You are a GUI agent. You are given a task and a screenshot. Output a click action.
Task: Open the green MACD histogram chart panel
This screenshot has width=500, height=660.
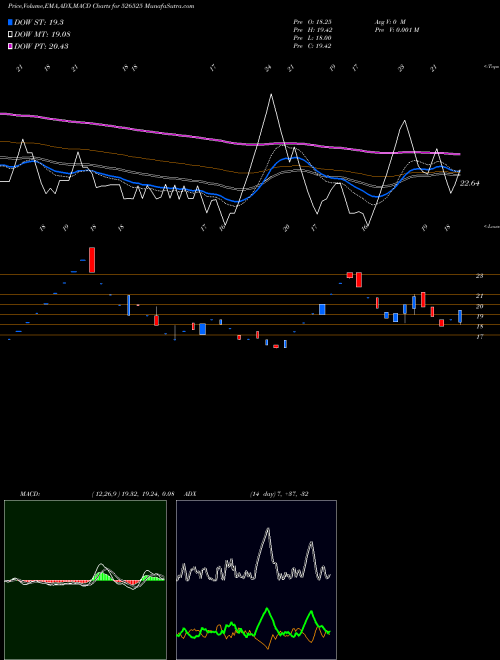coord(85,580)
